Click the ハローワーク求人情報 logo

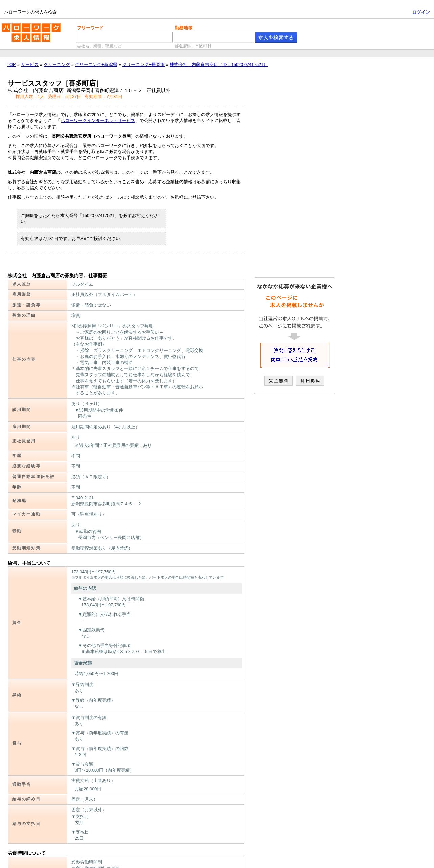click(x=31, y=32)
